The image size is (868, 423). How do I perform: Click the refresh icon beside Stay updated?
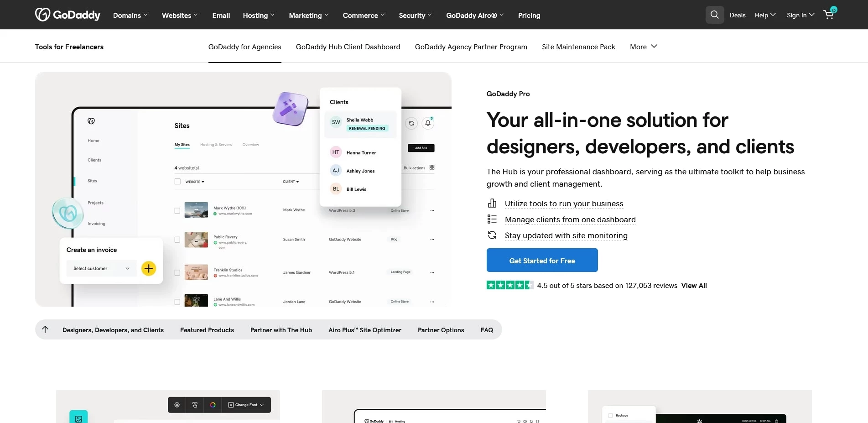(492, 235)
